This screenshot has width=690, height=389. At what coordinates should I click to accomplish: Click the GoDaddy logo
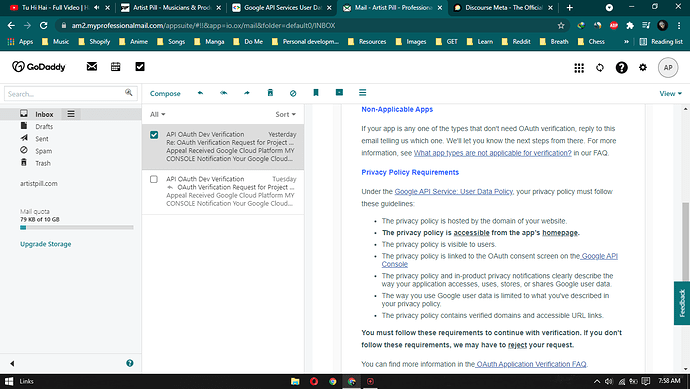point(39,66)
